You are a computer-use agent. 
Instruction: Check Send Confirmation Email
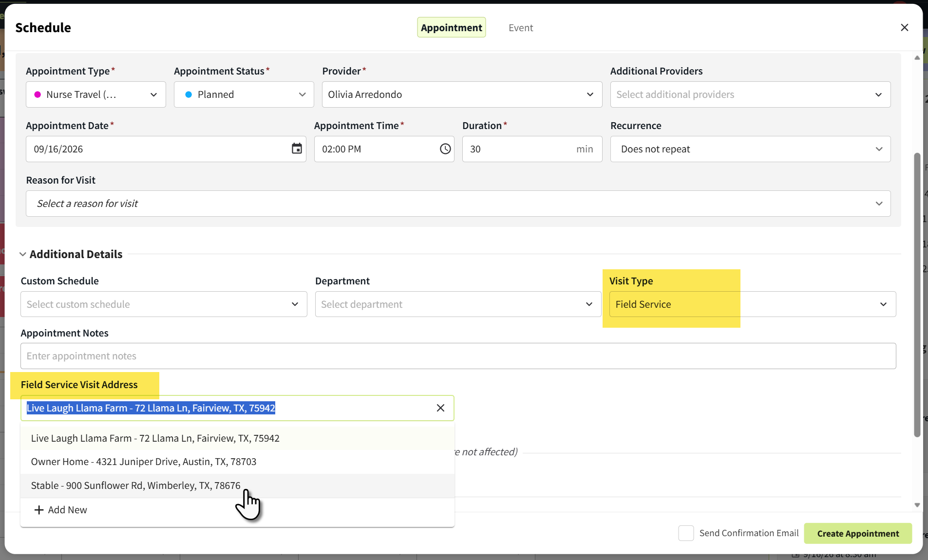686,533
